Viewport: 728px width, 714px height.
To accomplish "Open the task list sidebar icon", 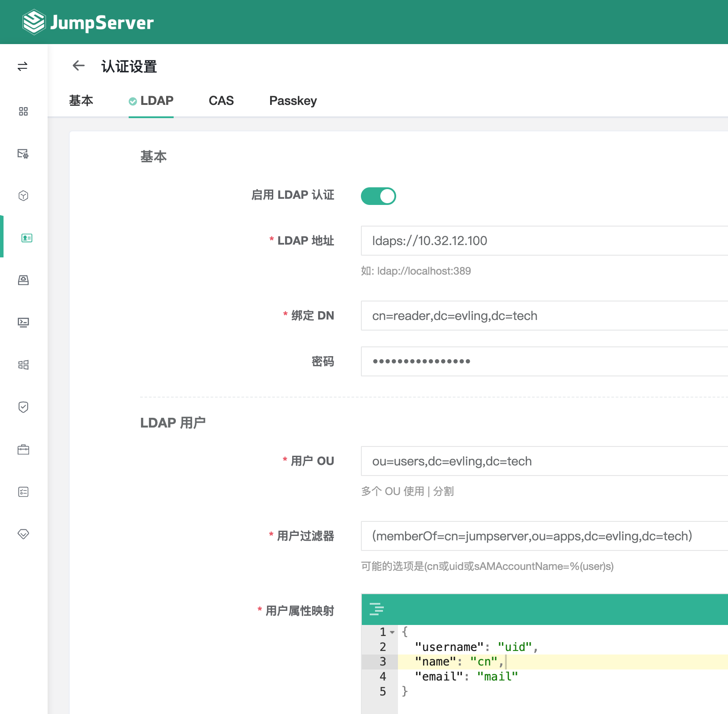I will (23, 492).
